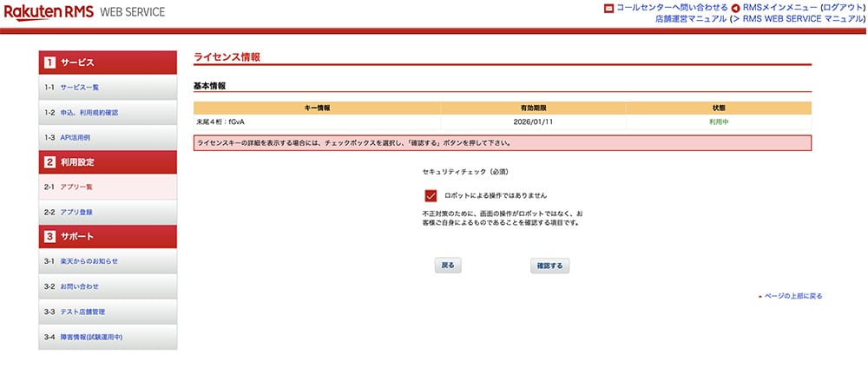Open 1-1 サービス一覧 in sidebar
The height and width of the screenshot is (368, 868).
click(80, 88)
